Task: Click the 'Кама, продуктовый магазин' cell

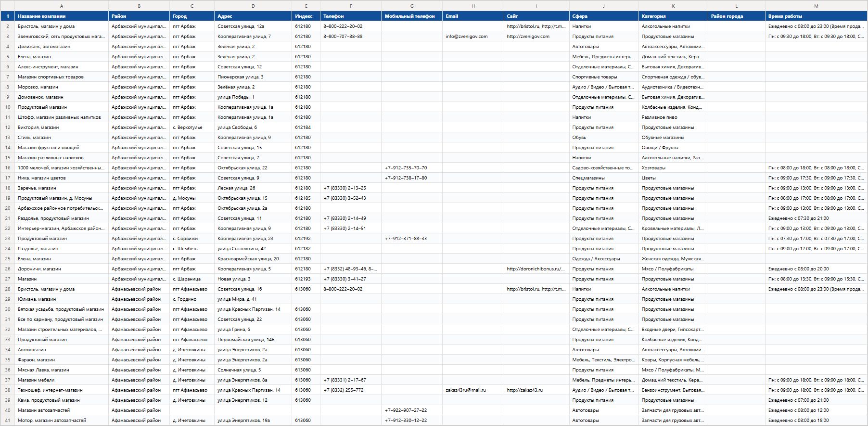Action: click(62, 400)
